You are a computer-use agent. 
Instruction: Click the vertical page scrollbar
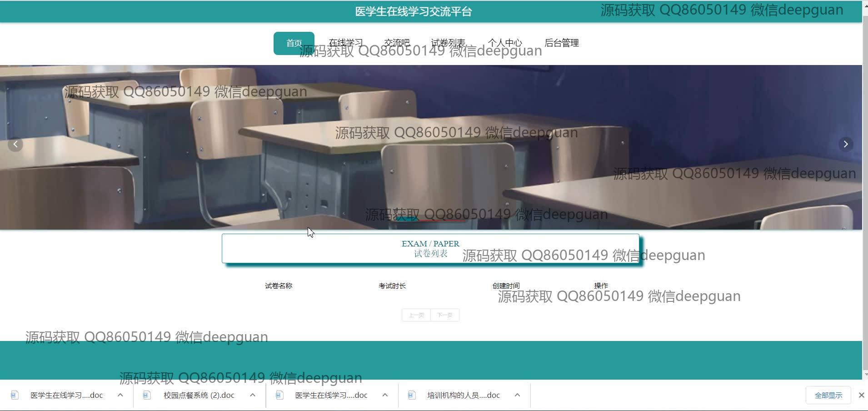[x=865, y=182]
